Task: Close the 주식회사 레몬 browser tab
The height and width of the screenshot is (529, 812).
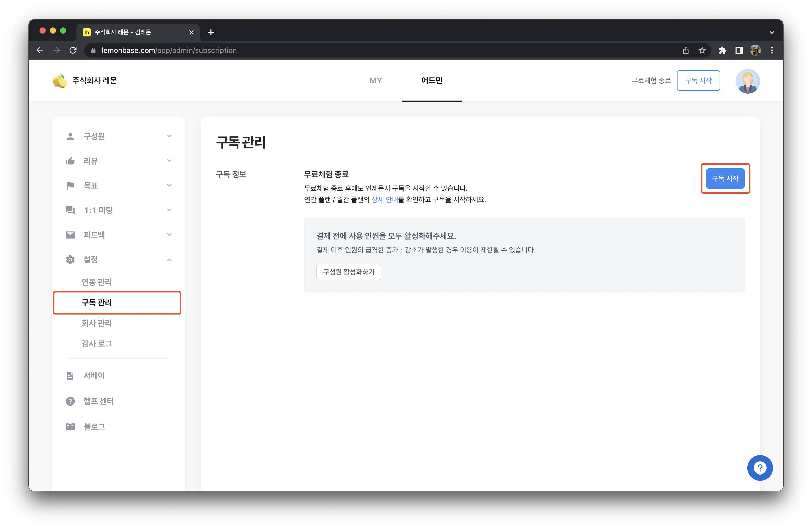Action: [x=191, y=32]
